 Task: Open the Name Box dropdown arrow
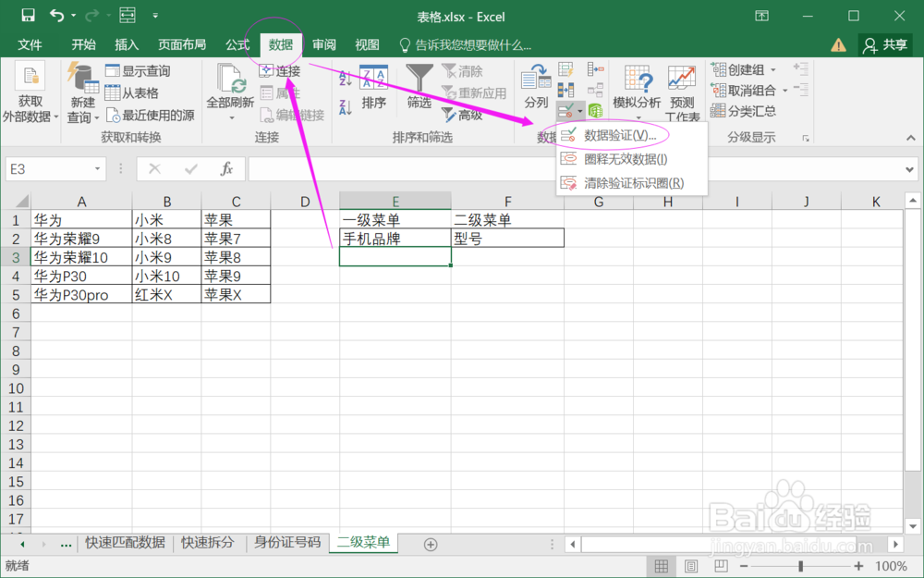97,169
